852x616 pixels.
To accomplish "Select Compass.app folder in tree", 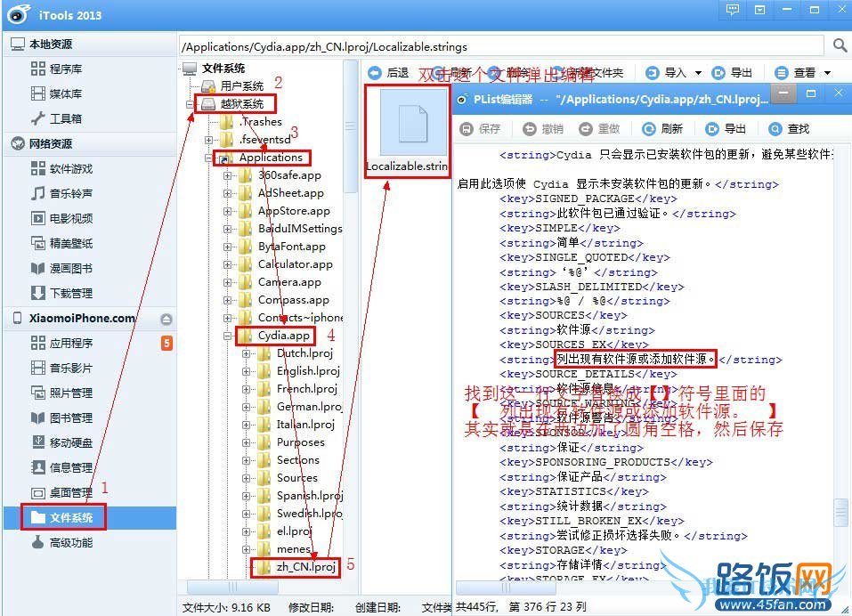I will click(294, 300).
